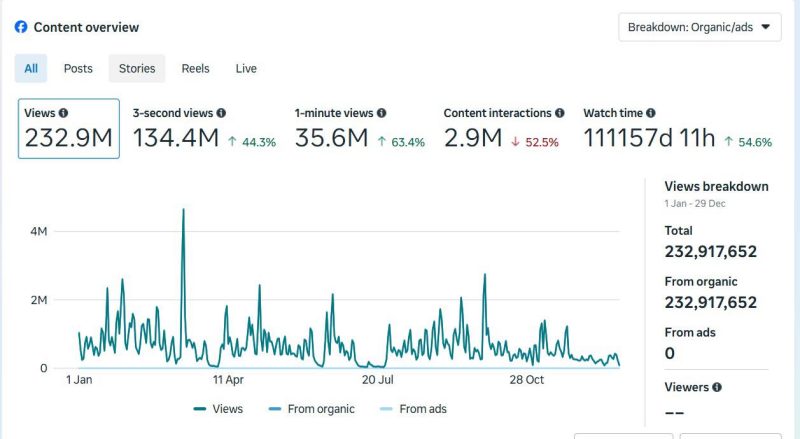This screenshot has width=800, height=439.
Task: Switch to the Stories tab
Action: (137, 69)
